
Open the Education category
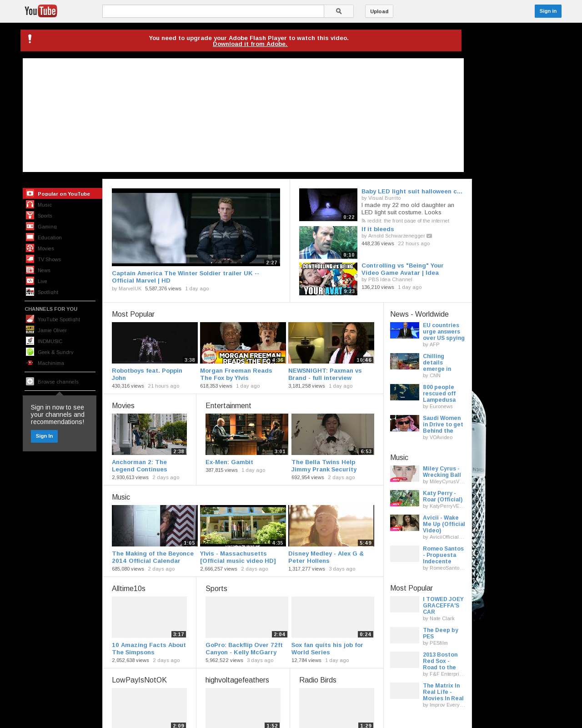50,238
